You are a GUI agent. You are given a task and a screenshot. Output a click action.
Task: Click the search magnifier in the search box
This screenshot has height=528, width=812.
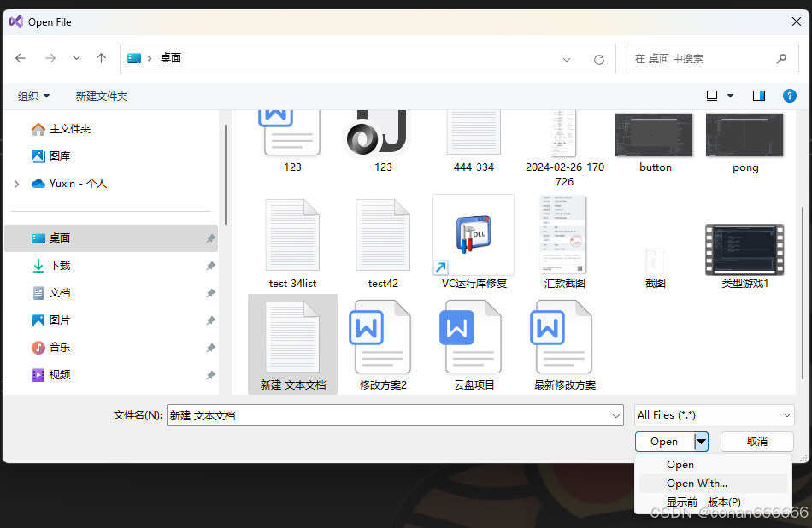[x=780, y=58]
